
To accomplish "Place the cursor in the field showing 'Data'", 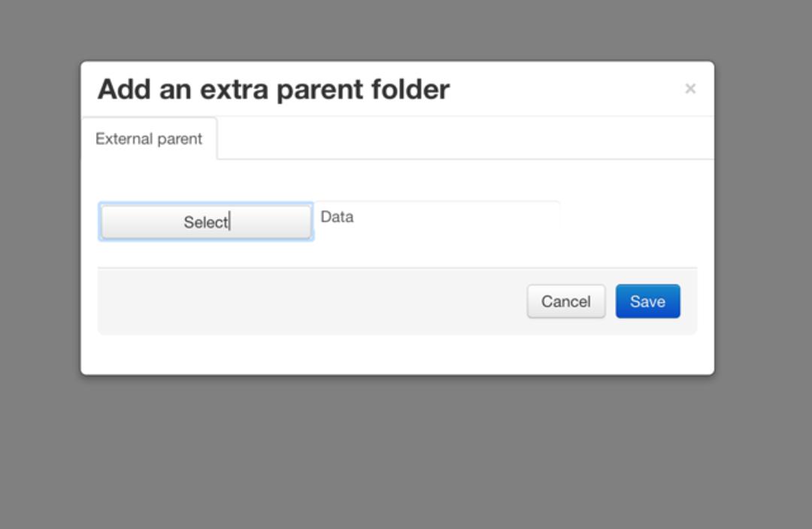I will click(x=437, y=216).
